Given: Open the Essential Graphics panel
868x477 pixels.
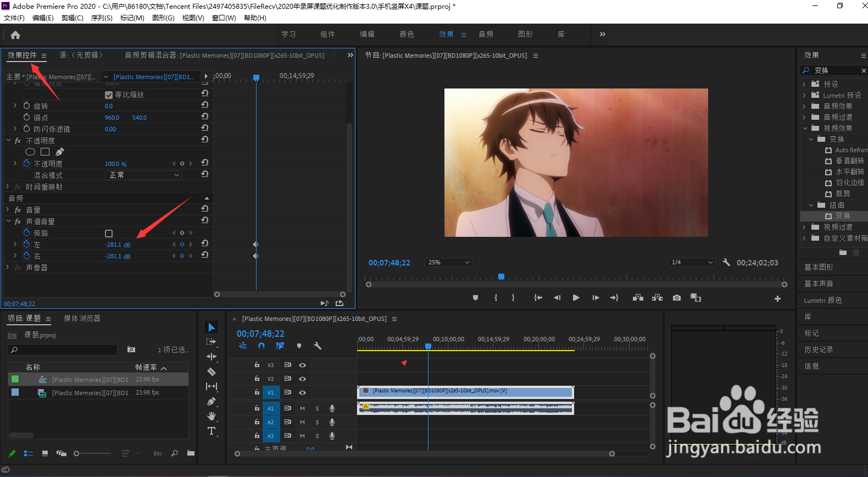Looking at the screenshot, I should click(x=819, y=267).
